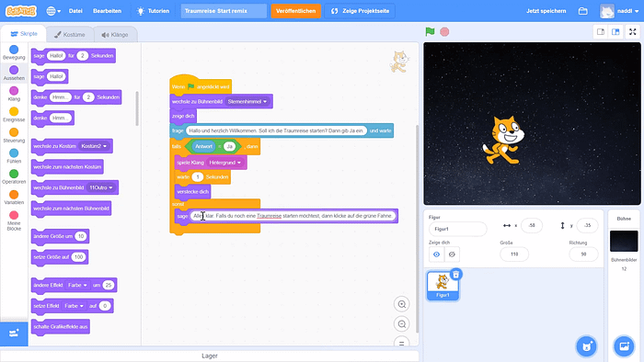The width and height of the screenshot is (644, 362).
Task: Show the sprite using the eye toggle
Action: 437,255
